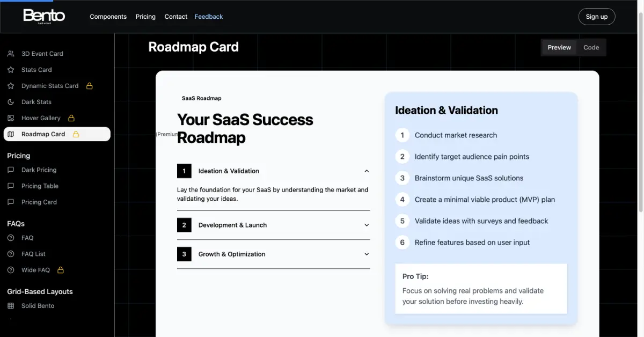Screen dimensions: 644x337
Task: Go to the Pricing nav item
Action: tap(145, 17)
